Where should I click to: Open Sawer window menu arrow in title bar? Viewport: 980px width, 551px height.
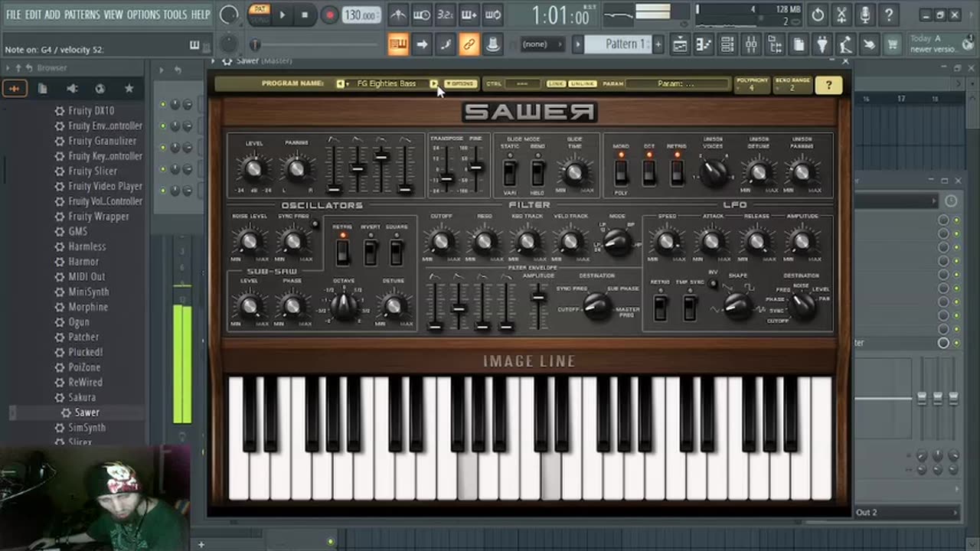pos(214,60)
